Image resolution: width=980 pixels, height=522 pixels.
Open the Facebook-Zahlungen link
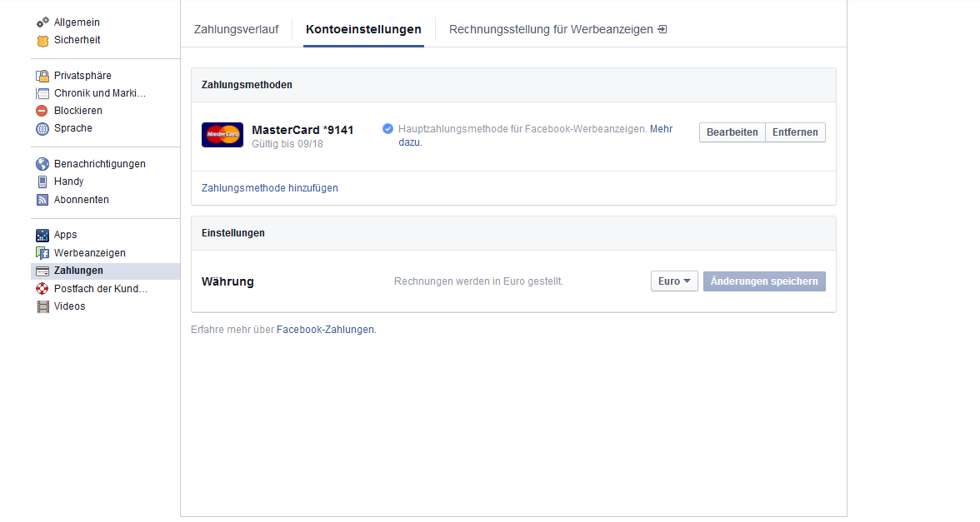[325, 330]
